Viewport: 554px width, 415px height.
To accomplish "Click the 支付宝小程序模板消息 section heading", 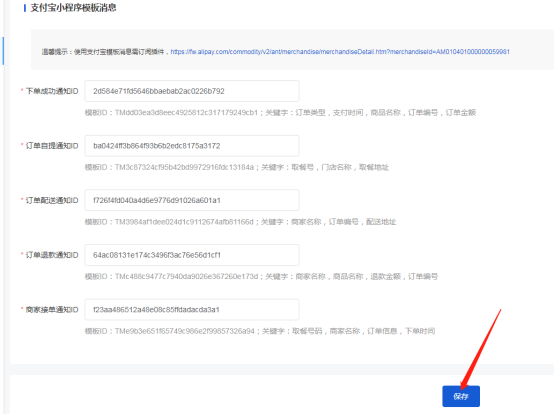I will 73,8.
